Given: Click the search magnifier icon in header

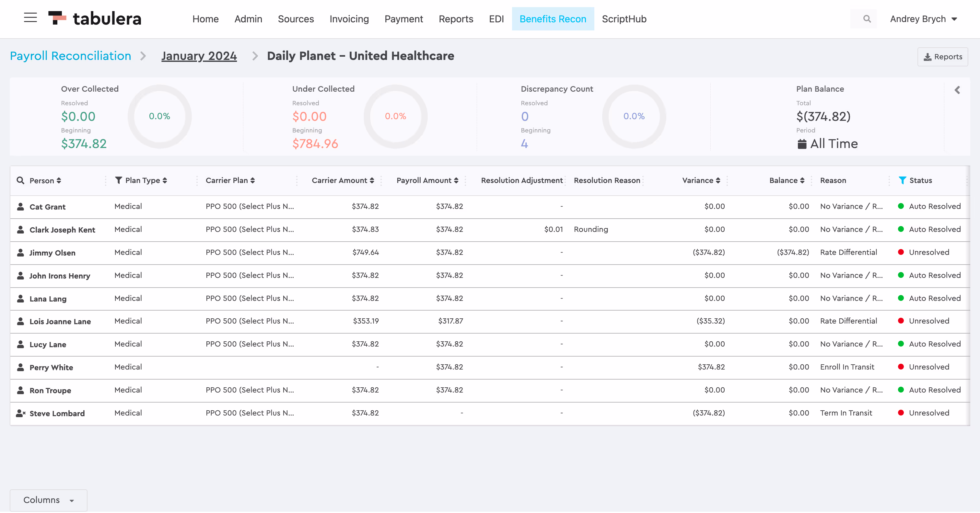Looking at the screenshot, I should 867,19.
